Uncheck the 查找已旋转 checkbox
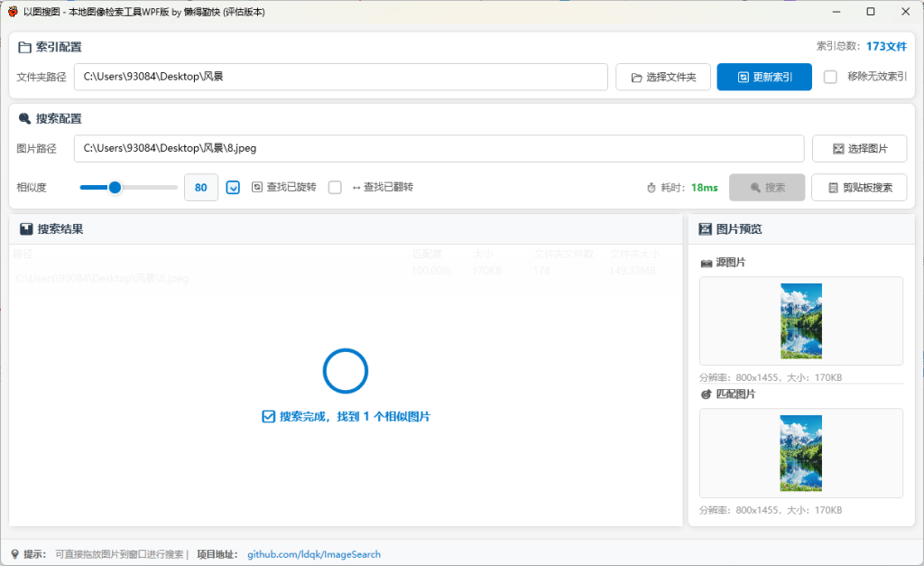The width and height of the screenshot is (924, 566). [x=233, y=187]
